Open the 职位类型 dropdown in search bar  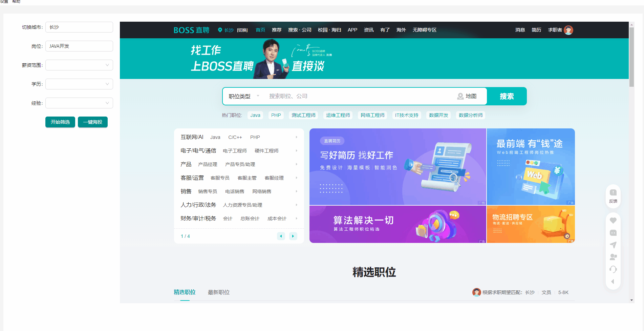point(244,96)
